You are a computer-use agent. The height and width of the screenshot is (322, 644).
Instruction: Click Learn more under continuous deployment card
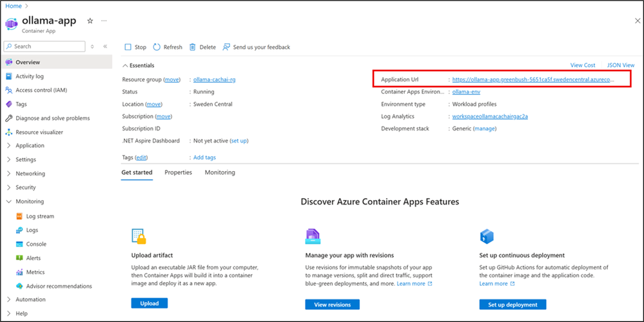pos(497,284)
